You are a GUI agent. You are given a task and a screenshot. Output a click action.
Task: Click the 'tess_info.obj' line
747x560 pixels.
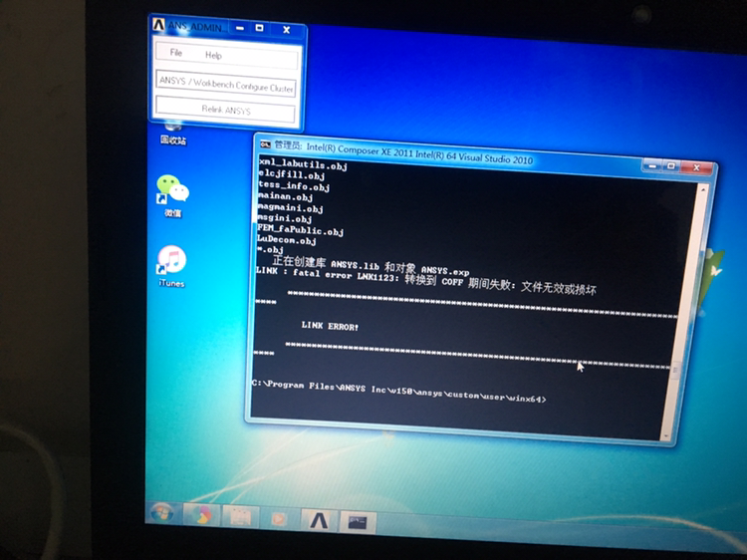click(294, 186)
